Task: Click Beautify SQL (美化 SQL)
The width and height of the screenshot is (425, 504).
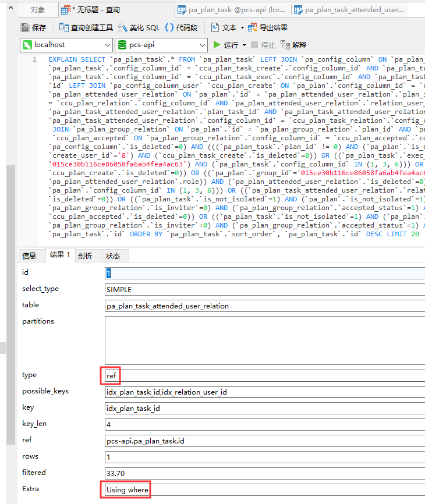Action: tap(139, 27)
